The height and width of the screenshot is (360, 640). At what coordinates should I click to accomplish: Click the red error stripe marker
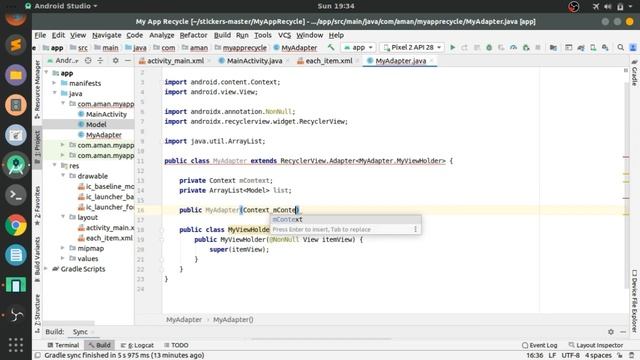pyautogui.click(x=626, y=157)
